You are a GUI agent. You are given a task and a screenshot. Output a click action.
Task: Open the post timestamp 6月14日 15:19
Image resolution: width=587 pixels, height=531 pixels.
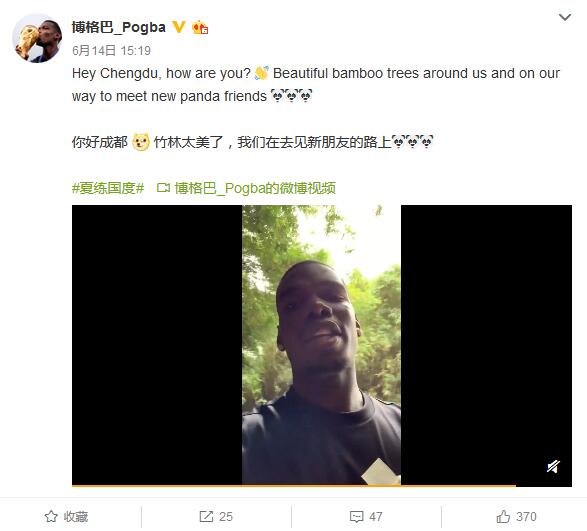[111, 51]
